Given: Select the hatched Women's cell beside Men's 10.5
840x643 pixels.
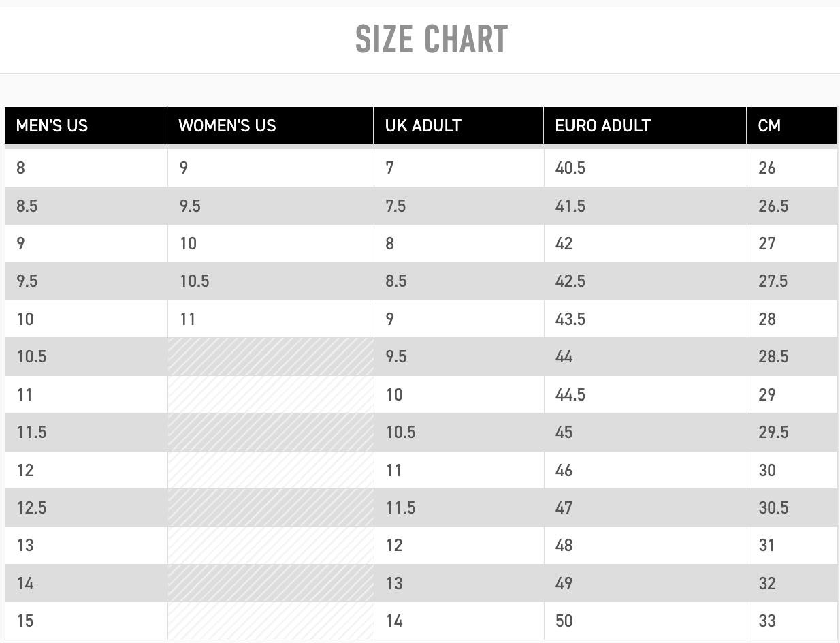Looking at the screenshot, I should click(270, 357).
